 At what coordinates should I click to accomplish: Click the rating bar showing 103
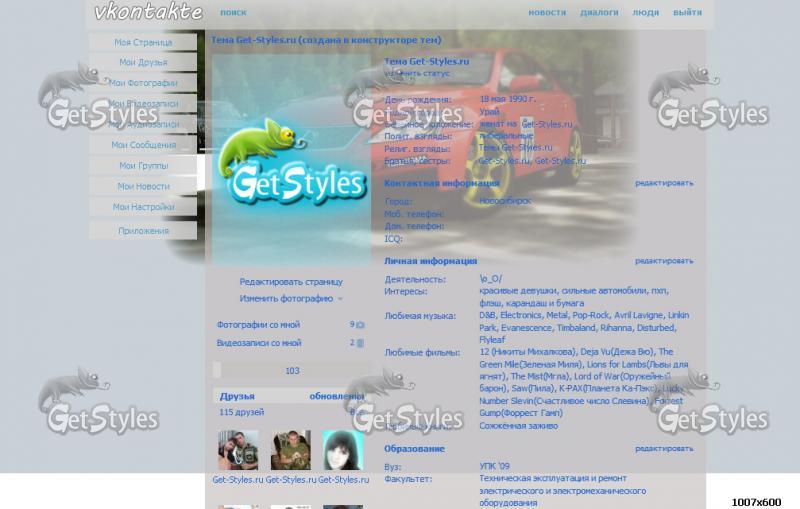(x=291, y=370)
